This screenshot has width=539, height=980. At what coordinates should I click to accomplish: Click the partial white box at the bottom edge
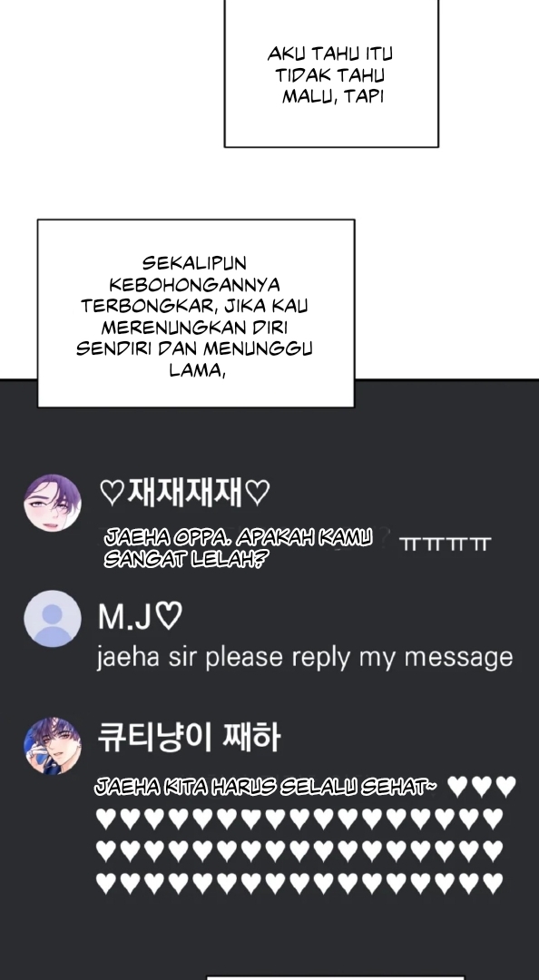(335, 977)
